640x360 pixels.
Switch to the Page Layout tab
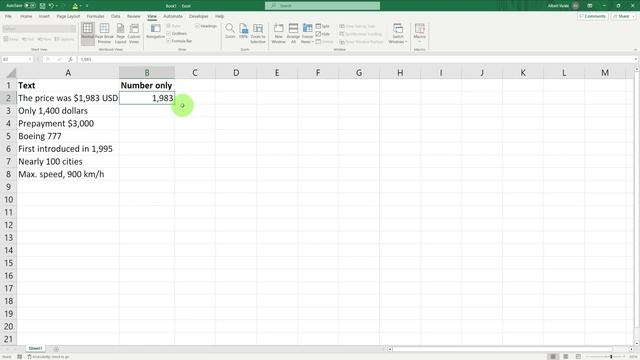click(68, 16)
